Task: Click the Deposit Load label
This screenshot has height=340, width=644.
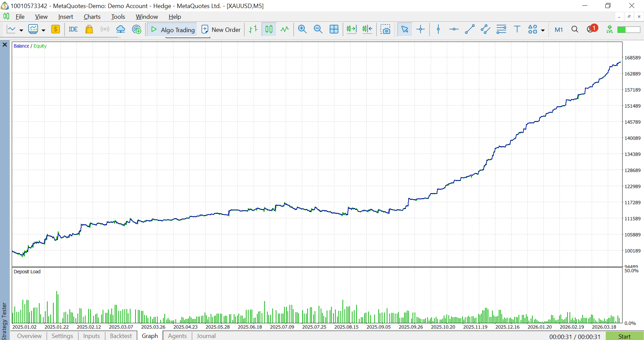Action: point(27,272)
